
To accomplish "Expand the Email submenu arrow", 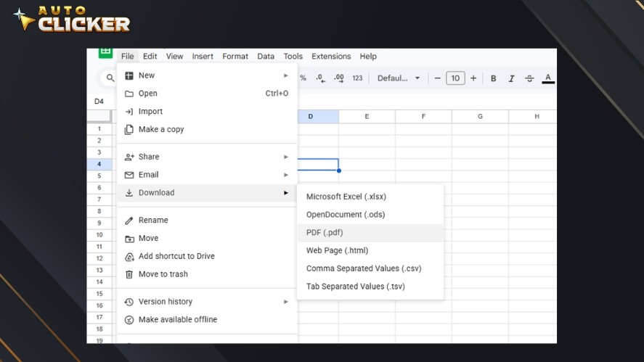I will click(x=286, y=175).
